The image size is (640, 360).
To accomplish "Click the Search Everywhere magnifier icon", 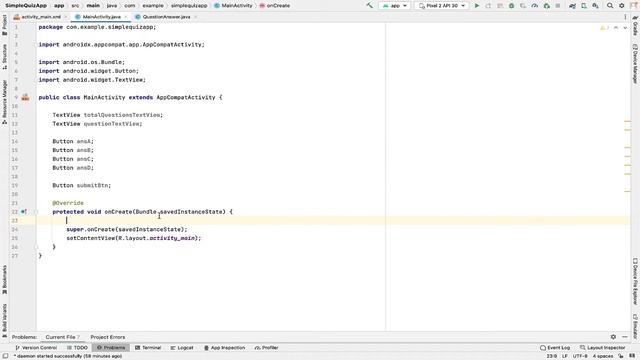I will point(610,6).
